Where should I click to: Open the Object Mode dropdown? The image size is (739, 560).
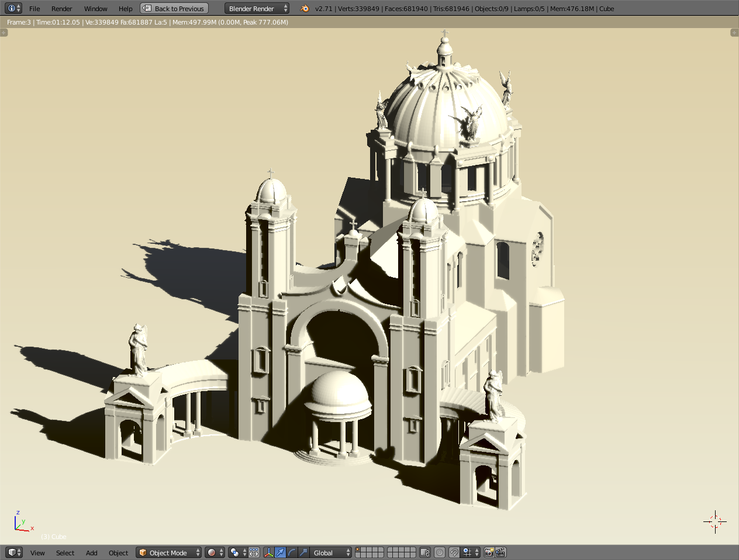point(169,552)
